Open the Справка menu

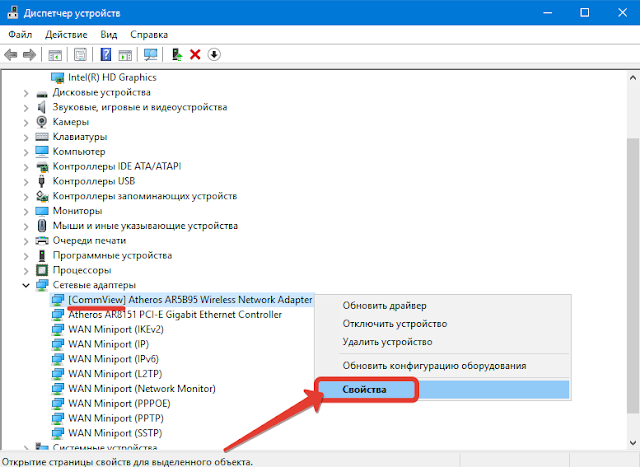(149, 35)
